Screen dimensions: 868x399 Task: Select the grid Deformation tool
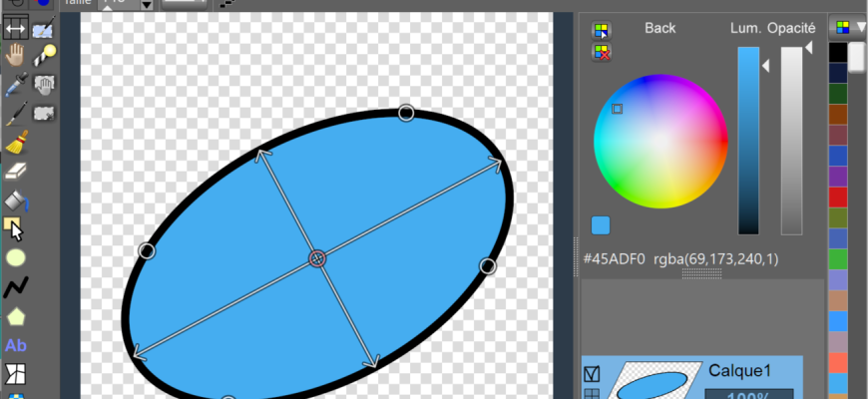click(16, 374)
